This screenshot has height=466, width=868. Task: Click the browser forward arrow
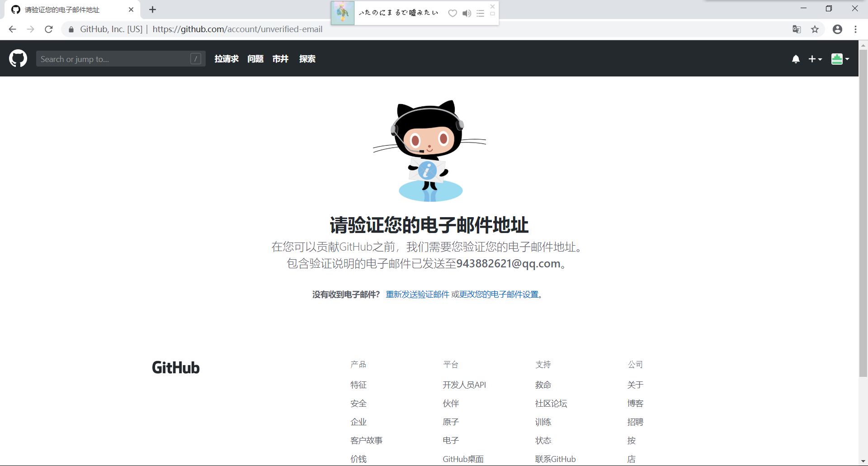click(30, 29)
